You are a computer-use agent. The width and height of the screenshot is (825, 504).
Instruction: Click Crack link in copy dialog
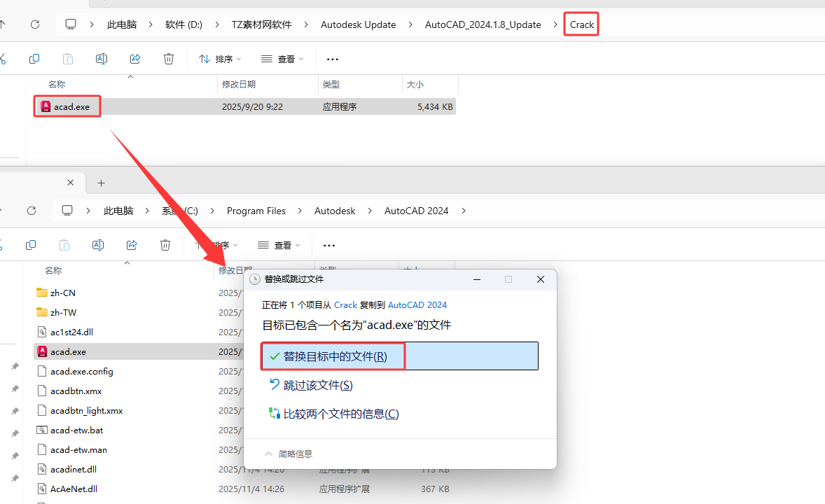click(x=346, y=305)
